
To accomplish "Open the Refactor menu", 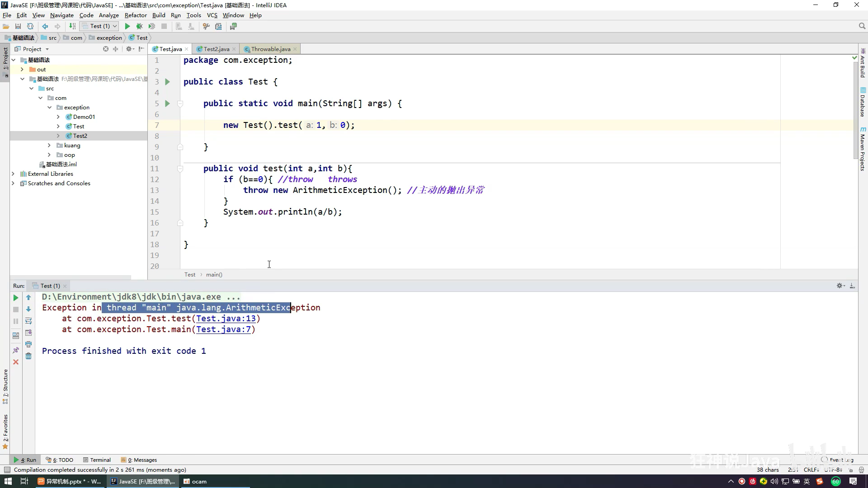I will click(x=136, y=15).
